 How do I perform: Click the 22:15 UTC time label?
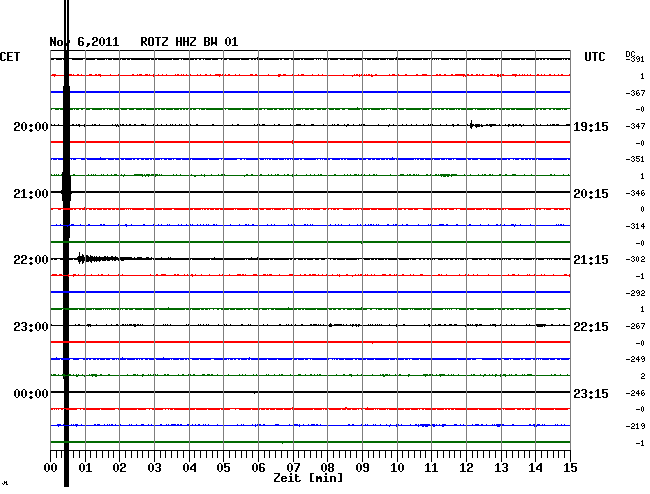tap(591, 327)
